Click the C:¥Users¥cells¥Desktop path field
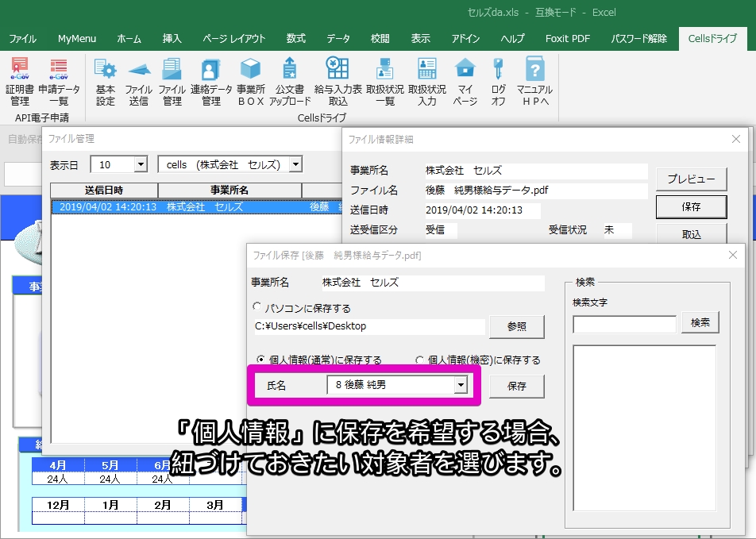756x539 pixels. (369, 326)
